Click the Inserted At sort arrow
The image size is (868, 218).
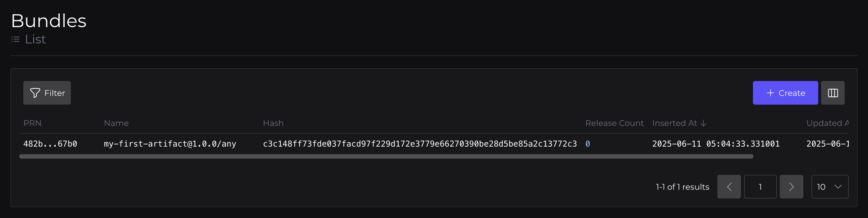click(x=703, y=123)
